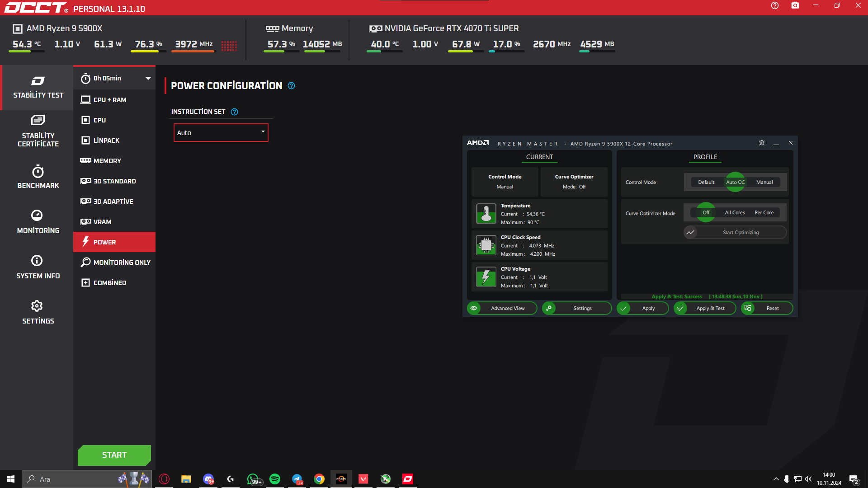Set Curve Optimizer Mode to All Cores
This screenshot has width=868, height=488.
(x=735, y=212)
